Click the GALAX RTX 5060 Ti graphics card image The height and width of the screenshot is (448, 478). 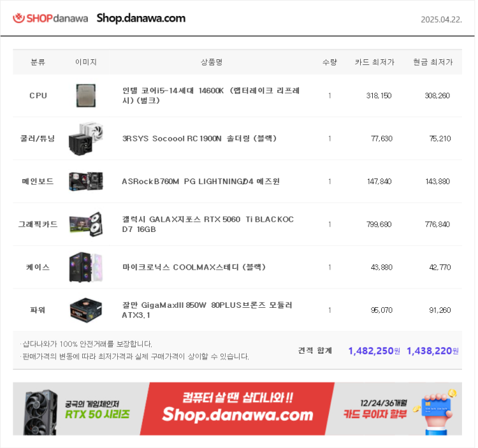coord(86,224)
